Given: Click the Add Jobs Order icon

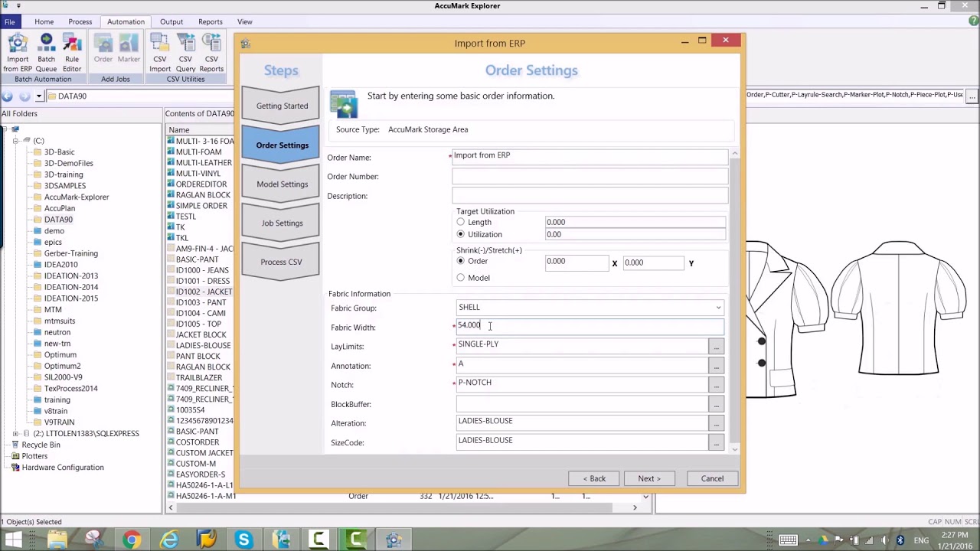Looking at the screenshot, I should point(103,48).
